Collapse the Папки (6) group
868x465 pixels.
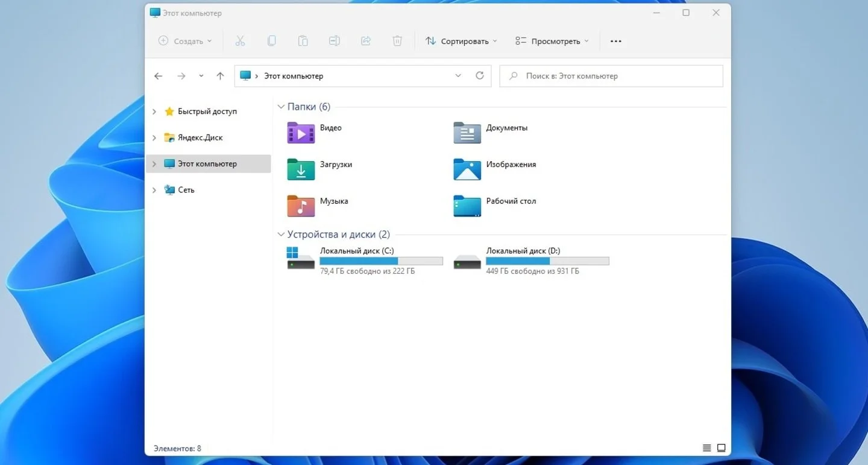(281, 107)
